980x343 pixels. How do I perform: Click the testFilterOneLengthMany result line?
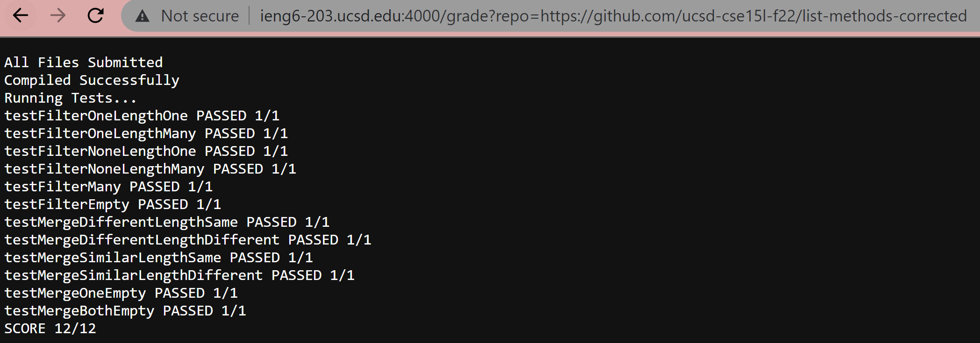click(146, 133)
